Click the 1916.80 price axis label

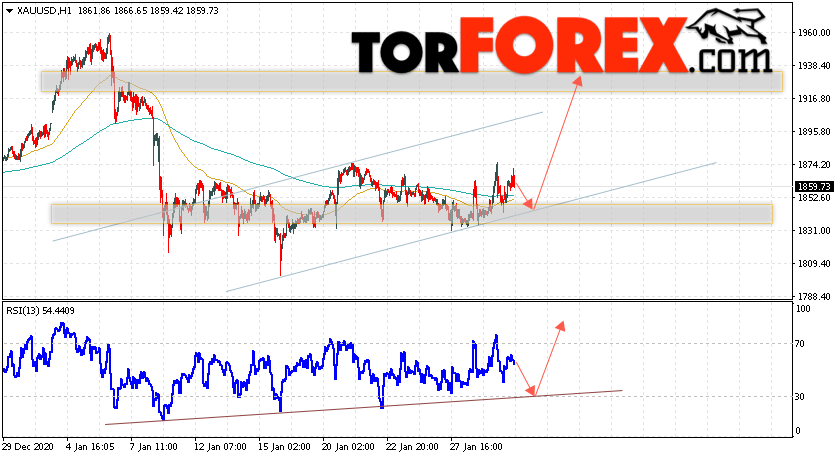[813, 99]
